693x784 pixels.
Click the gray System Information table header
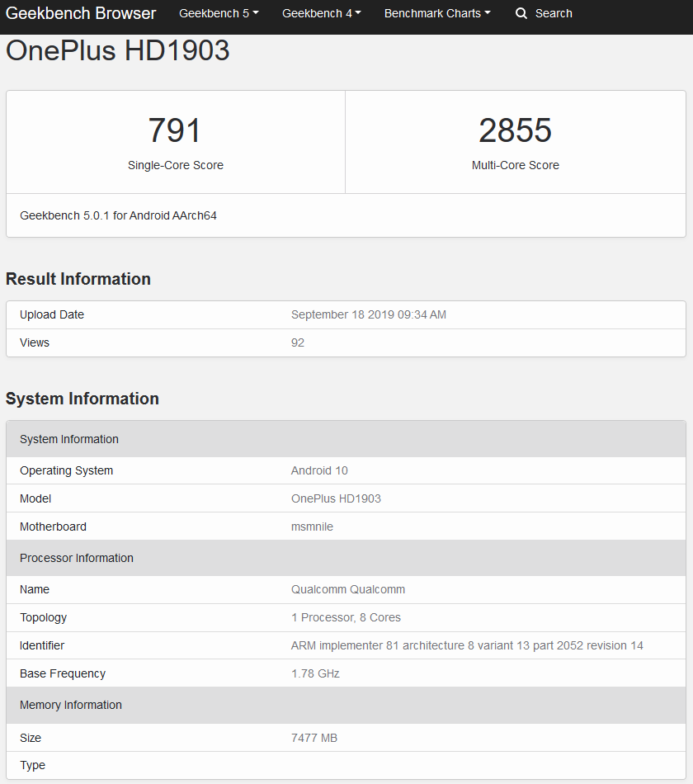(x=346, y=439)
